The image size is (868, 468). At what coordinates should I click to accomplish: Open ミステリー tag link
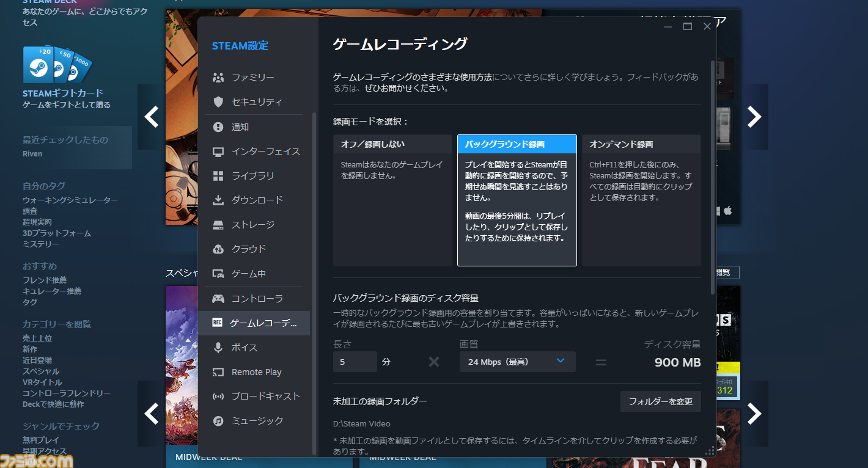(41, 244)
